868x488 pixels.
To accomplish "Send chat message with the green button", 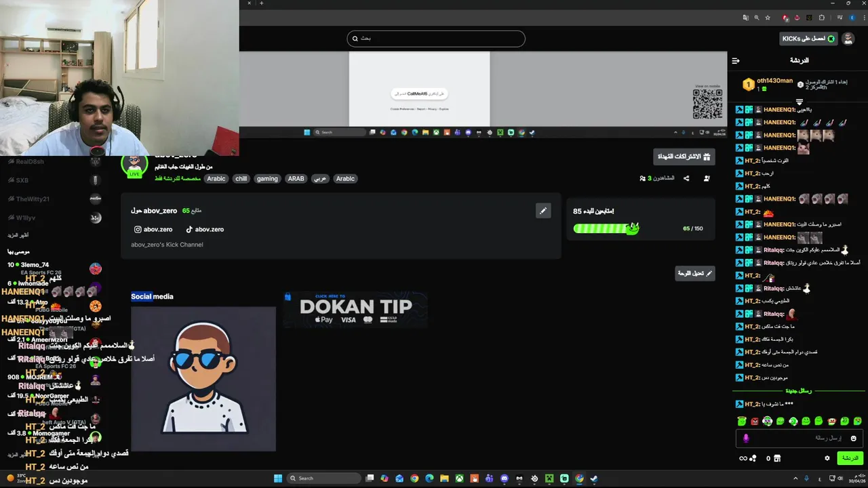I will [x=850, y=458].
